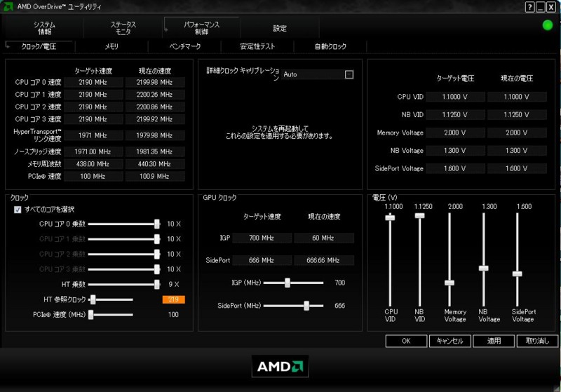561x392 pixels.
Task: Click the SidePort (MHz) slider handle
Action: 306,306
